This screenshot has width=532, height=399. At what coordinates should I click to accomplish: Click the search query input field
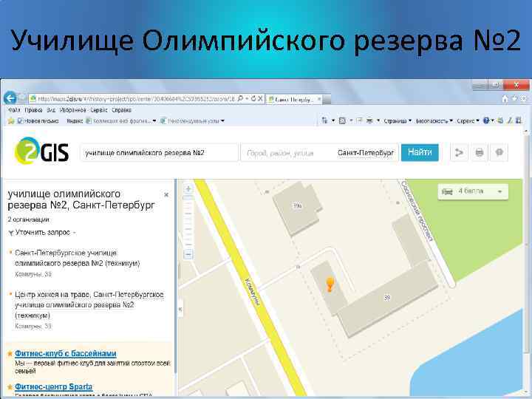coord(160,153)
